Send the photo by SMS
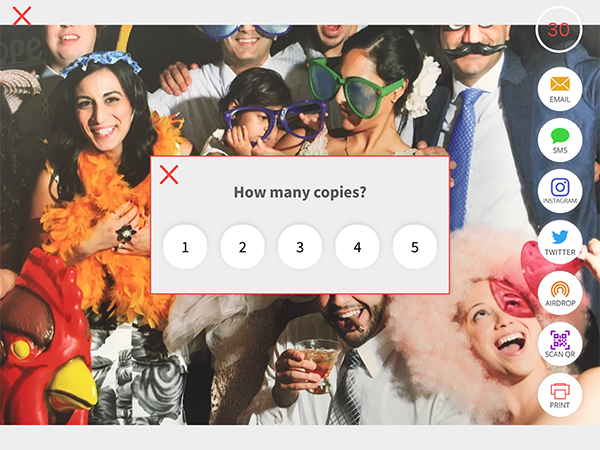Image resolution: width=600 pixels, height=450 pixels. [560, 140]
